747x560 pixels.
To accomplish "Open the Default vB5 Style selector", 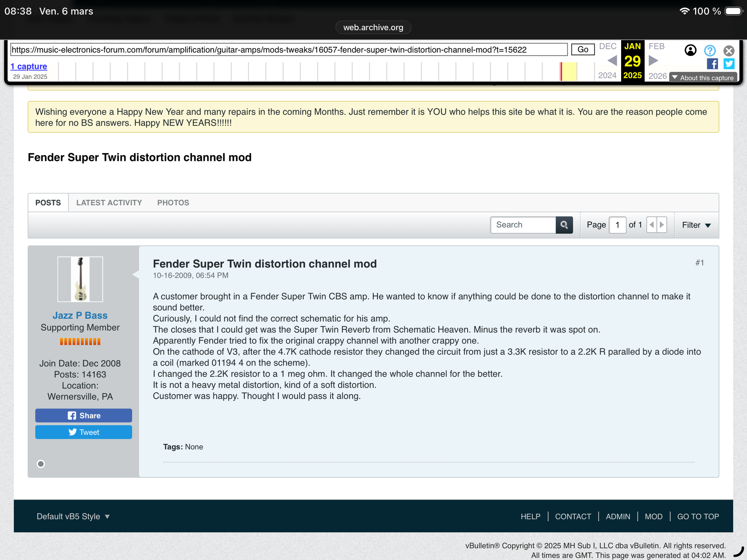I will point(73,516).
